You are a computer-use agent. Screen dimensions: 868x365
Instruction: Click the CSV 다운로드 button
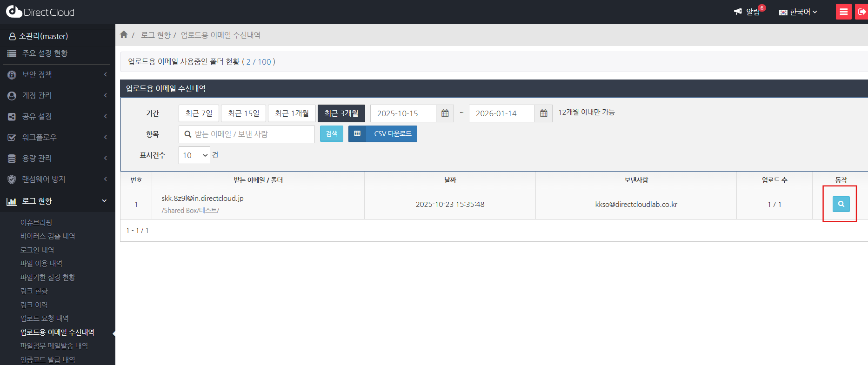[x=383, y=134]
